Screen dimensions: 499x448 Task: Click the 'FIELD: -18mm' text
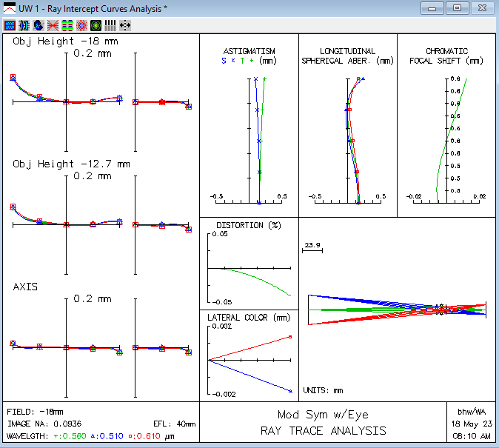coord(35,412)
